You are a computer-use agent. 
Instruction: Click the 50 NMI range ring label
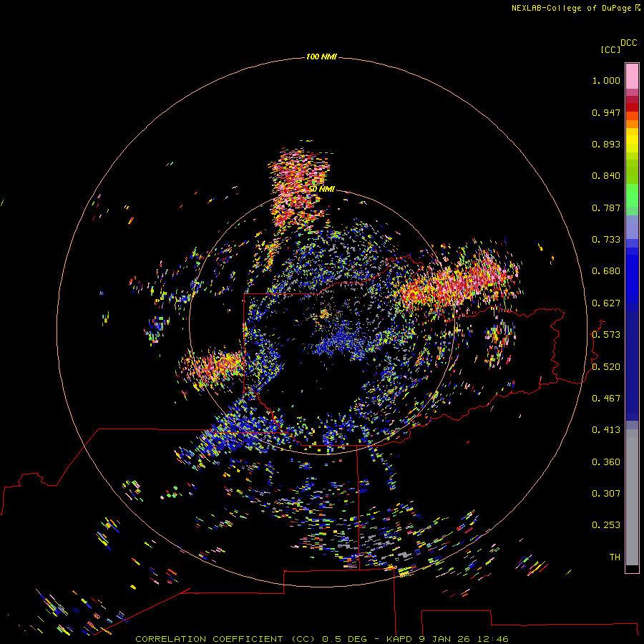click(322, 190)
